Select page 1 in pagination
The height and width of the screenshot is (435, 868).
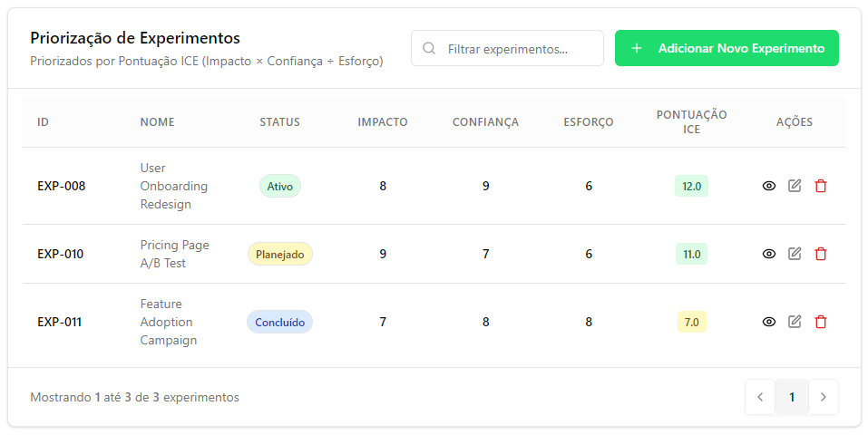point(792,397)
